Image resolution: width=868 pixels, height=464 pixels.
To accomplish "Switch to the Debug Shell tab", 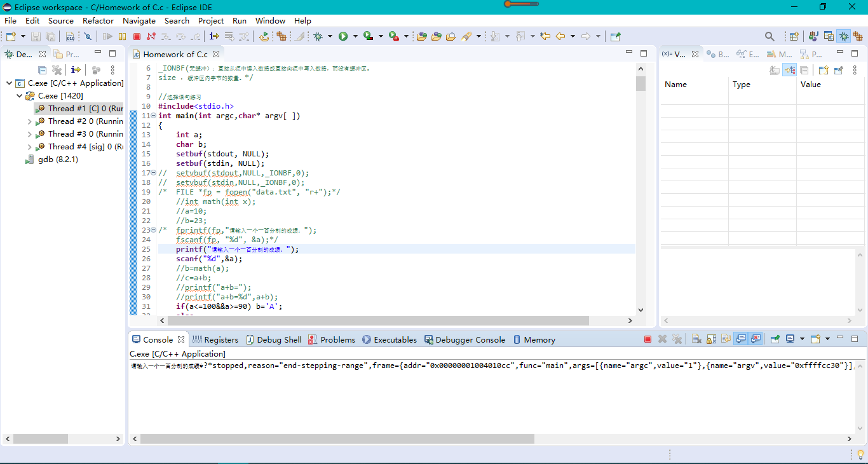I will tap(273, 339).
